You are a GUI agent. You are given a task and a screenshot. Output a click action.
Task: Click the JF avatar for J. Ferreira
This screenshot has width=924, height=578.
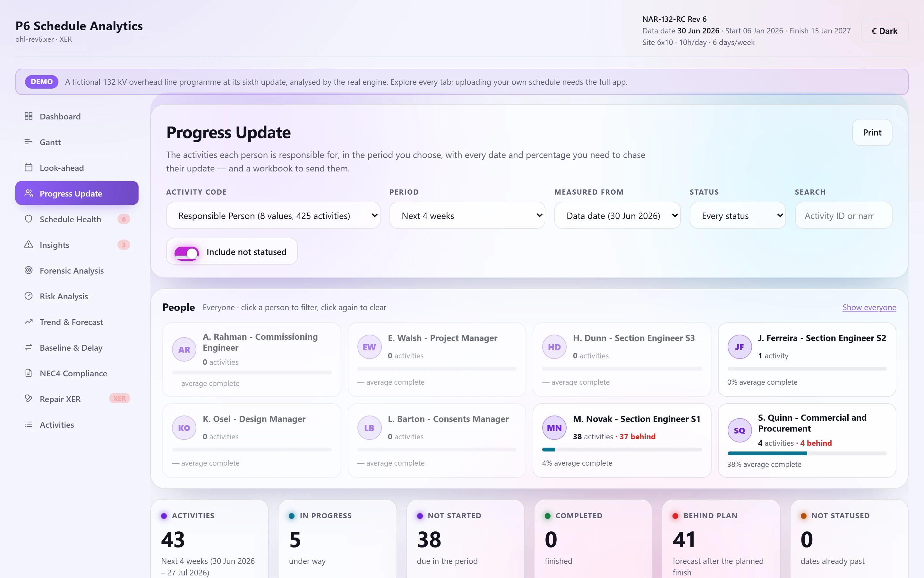pyautogui.click(x=739, y=347)
